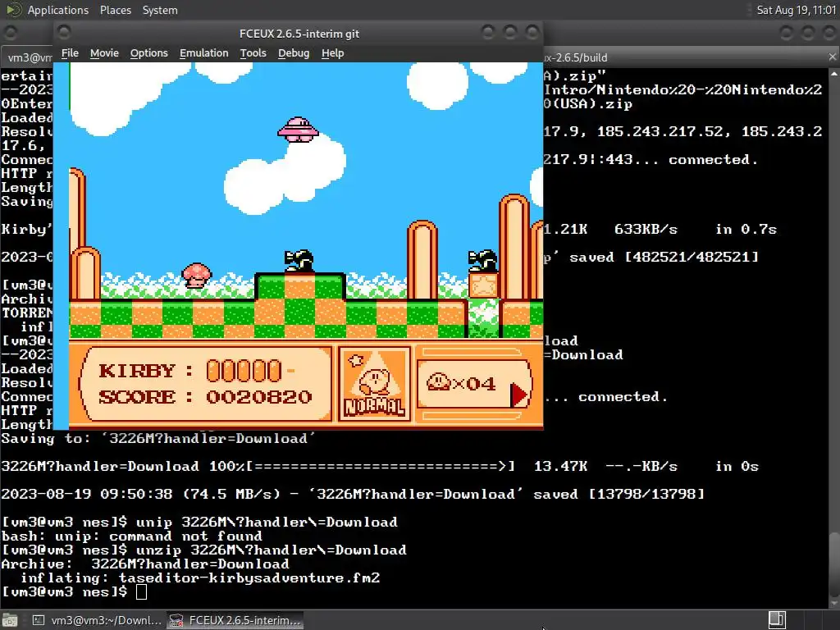Maximize the terminal window
The width and height of the screenshot is (840, 630).
coord(808,33)
